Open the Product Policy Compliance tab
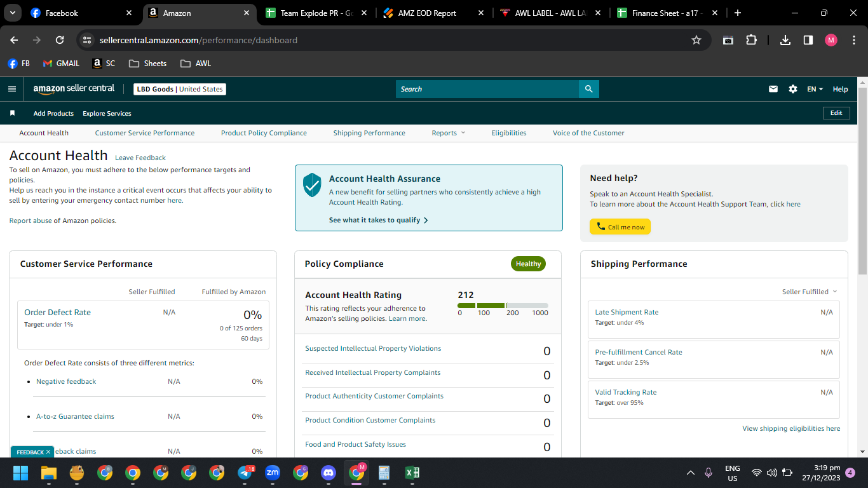Screen dimensions: 868x488 [264, 133]
